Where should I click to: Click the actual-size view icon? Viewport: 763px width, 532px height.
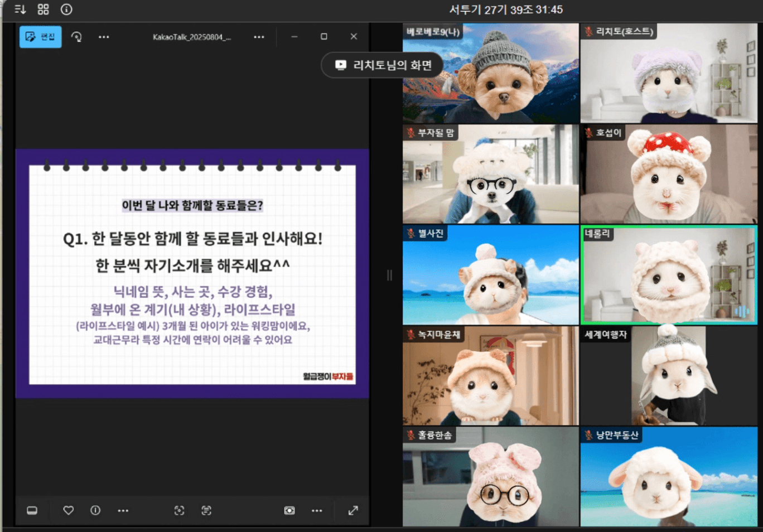click(x=289, y=510)
